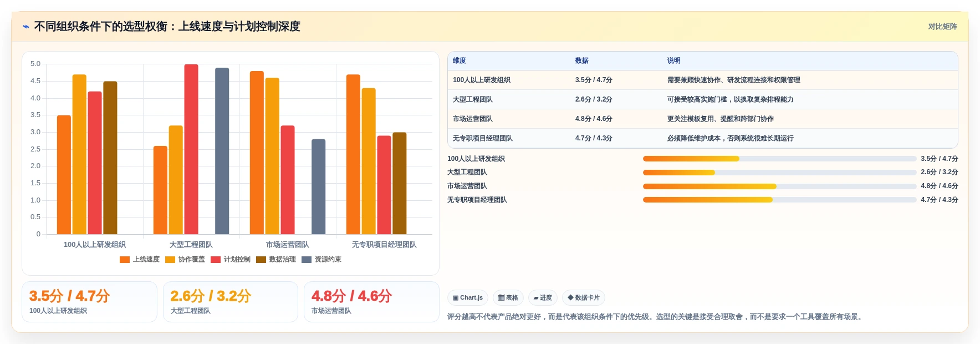The image size is (980, 344).
Task: Click description 需要兼顾快速协作、研发流程连接和权限管理
Action: [x=733, y=80]
